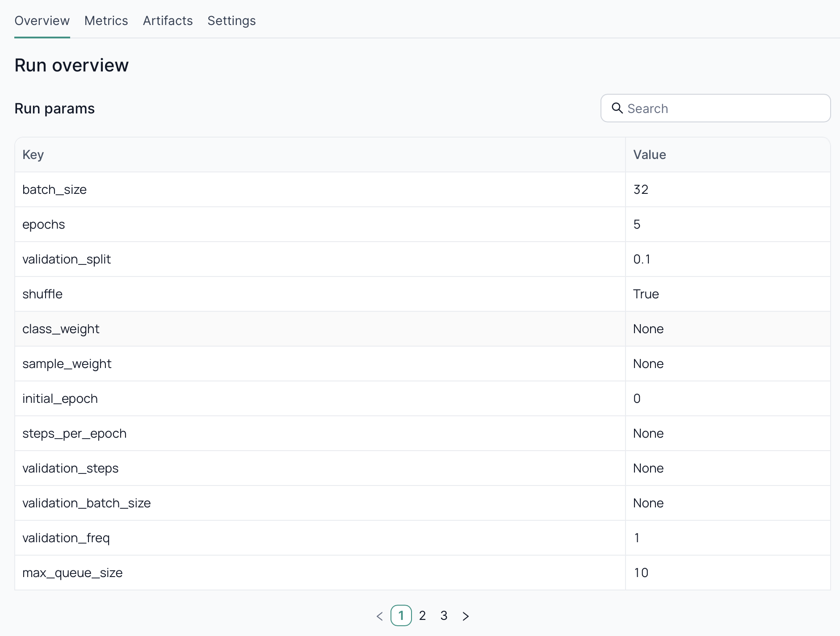Viewport: 840px width, 636px height.
Task: Select page 1 in the pagination
Action: 402,615
